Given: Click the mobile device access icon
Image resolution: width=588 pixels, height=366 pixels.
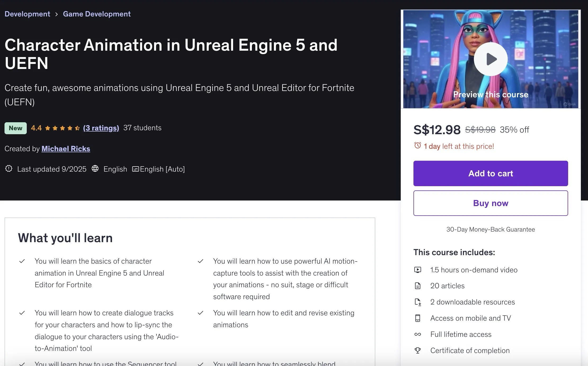Looking at the screenshot, I should pos(418,318).
